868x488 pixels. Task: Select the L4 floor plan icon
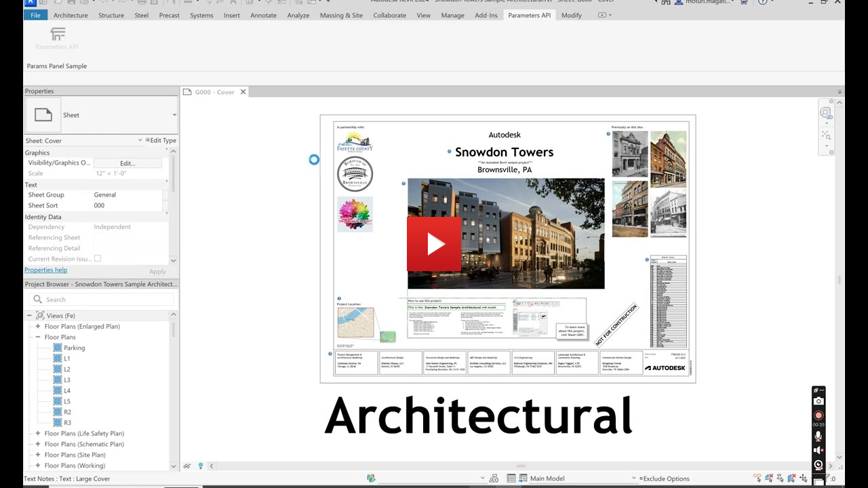pos(58,390)
